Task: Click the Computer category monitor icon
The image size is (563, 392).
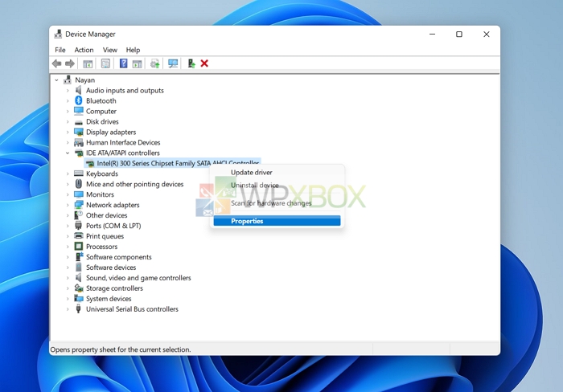Action: (x=79, y=111)
